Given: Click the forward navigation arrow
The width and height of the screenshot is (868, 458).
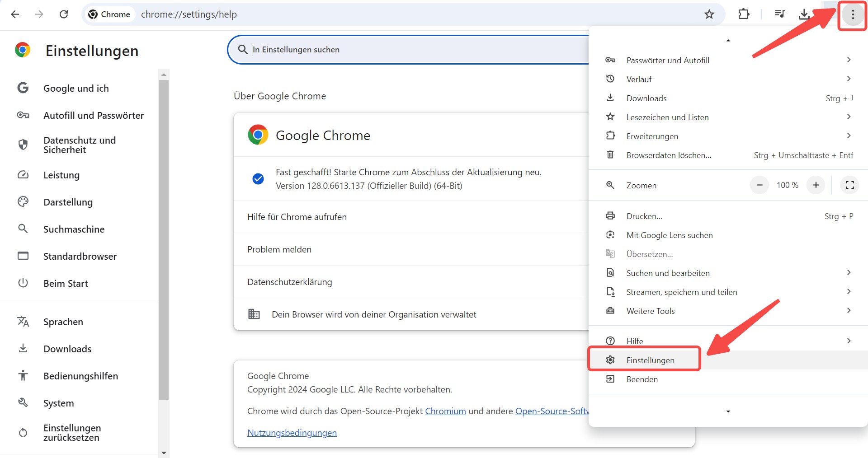Looking at the screenshot, I should click(39, 14).
